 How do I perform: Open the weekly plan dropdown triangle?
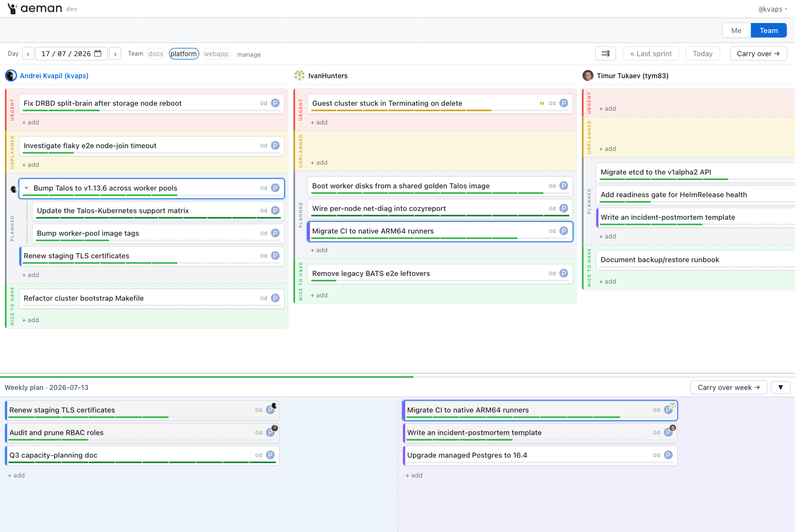coord(781,387)
